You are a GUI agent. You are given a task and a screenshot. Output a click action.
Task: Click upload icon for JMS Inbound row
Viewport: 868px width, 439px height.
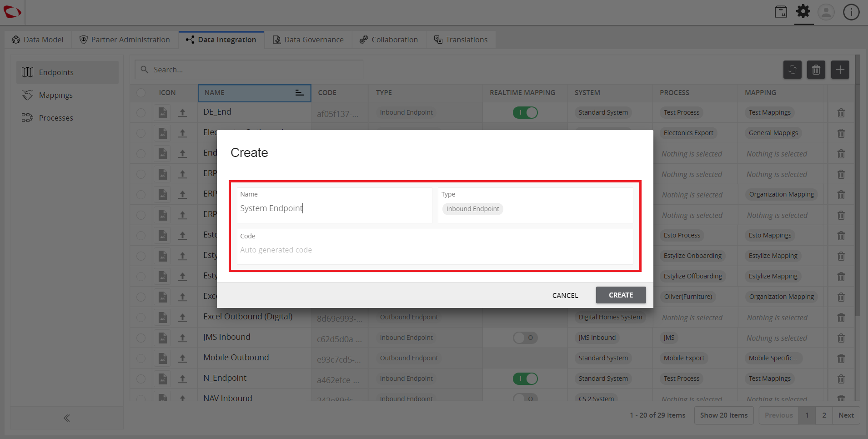[x=182, y=338]
